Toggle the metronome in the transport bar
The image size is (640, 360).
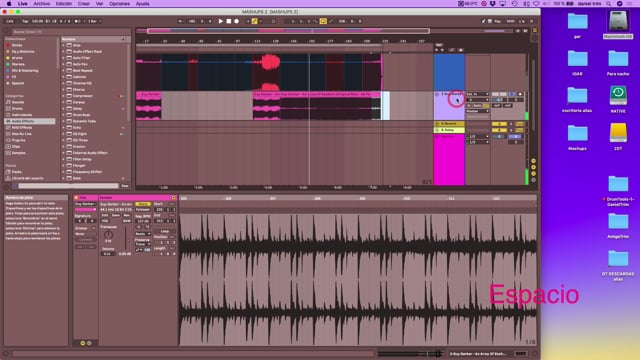click(77, 21)
